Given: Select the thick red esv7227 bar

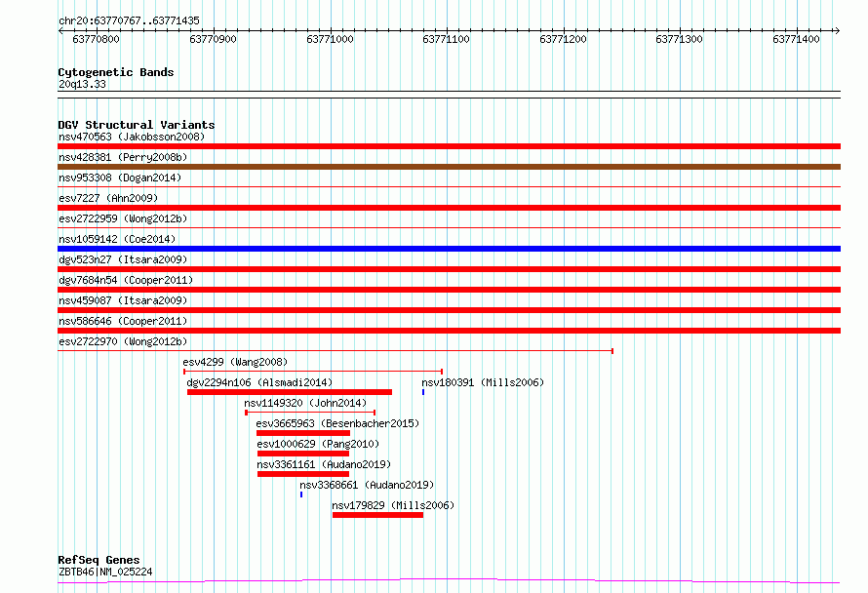Looking at the screenshot, I should (x=449, y=208).
